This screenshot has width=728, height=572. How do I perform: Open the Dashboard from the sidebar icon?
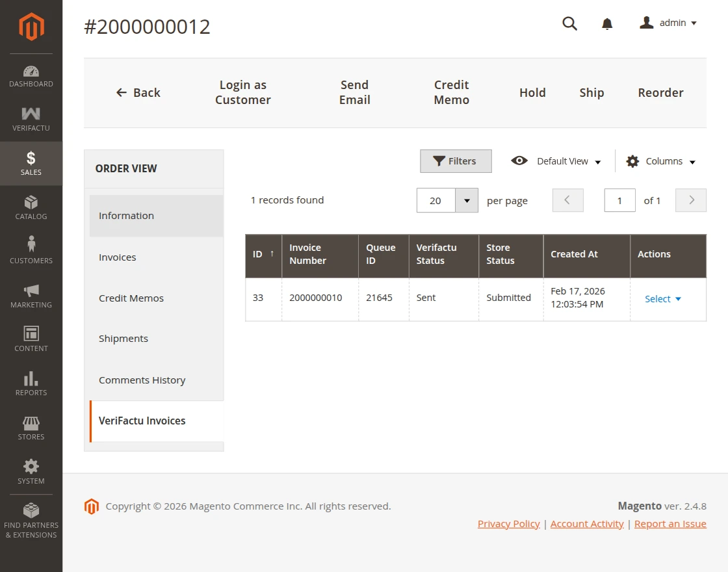pyautogui.click(x=31, y=71)
